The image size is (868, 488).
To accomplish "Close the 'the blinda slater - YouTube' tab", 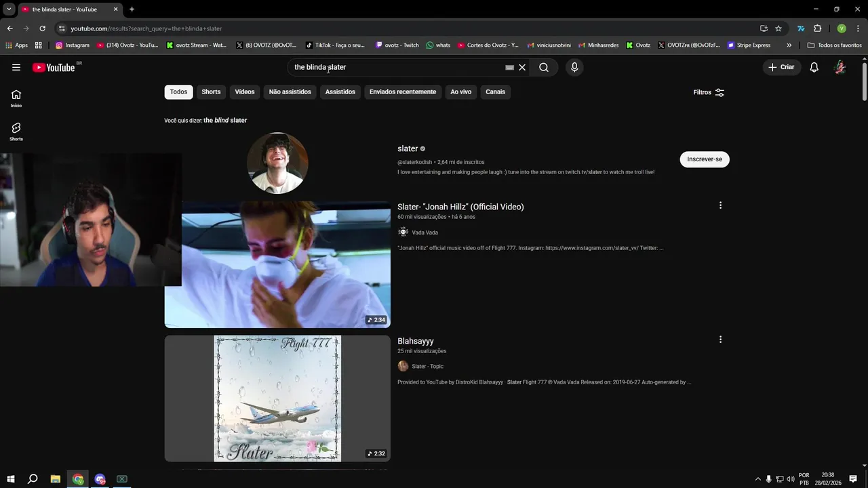I will [116, 9].
